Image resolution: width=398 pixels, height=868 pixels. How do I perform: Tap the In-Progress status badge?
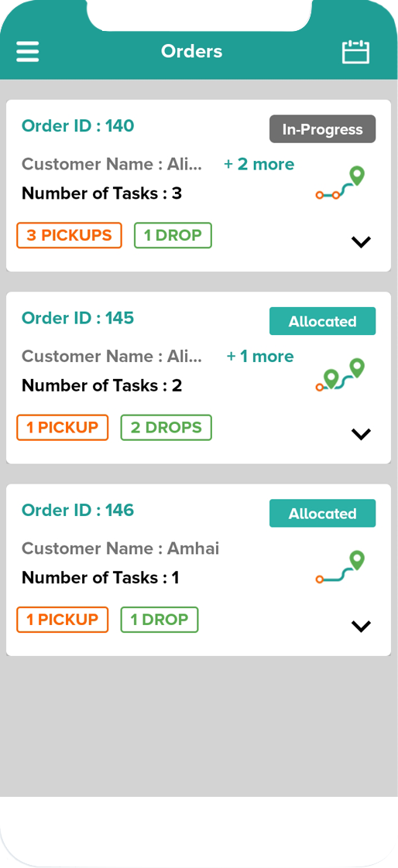[323, 129]
